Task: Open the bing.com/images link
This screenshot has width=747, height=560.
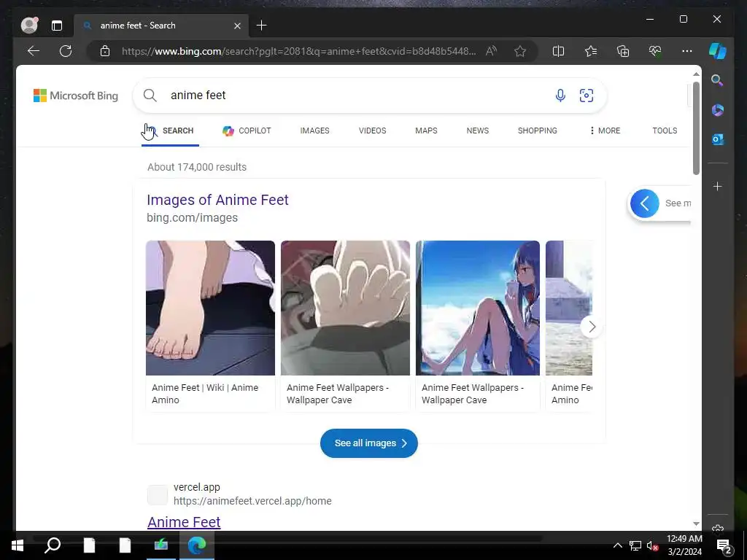Action: pos(192,217)
